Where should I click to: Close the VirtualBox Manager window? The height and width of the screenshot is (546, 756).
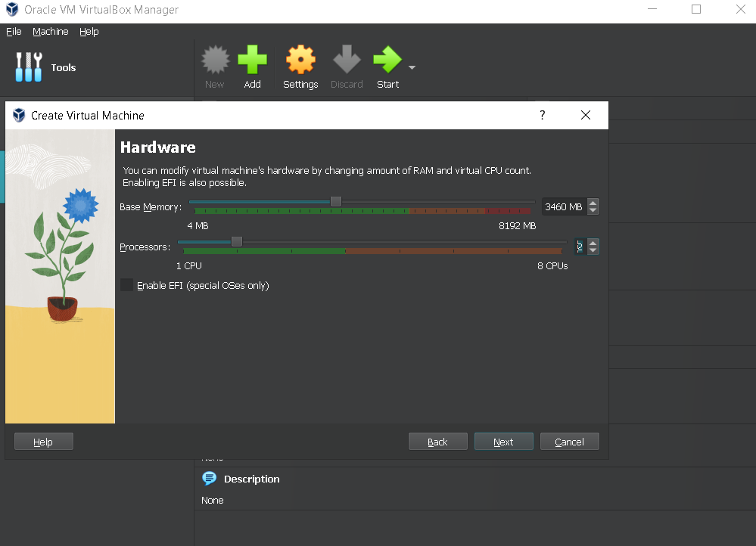741,9
